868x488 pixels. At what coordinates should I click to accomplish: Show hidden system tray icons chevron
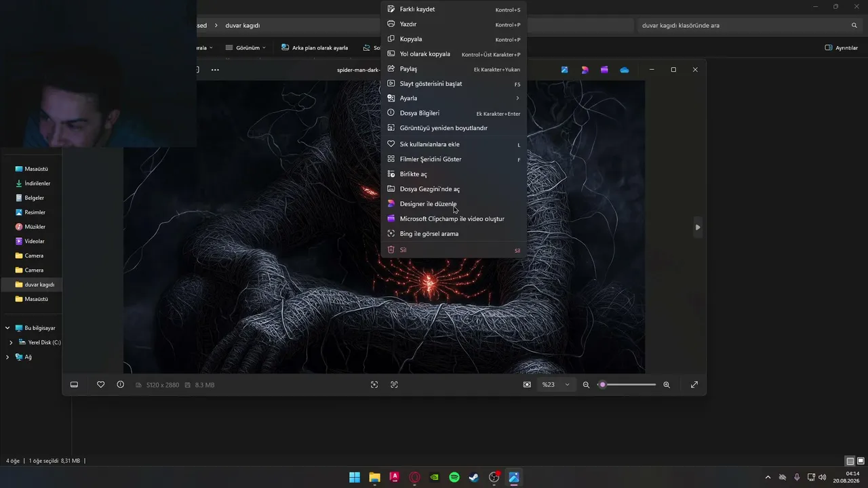coord(768,477)
